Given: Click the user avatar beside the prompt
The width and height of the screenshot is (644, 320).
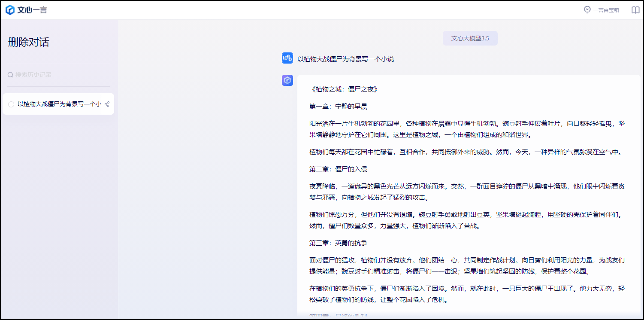Looking at the screenshot, I should point(287,58).
